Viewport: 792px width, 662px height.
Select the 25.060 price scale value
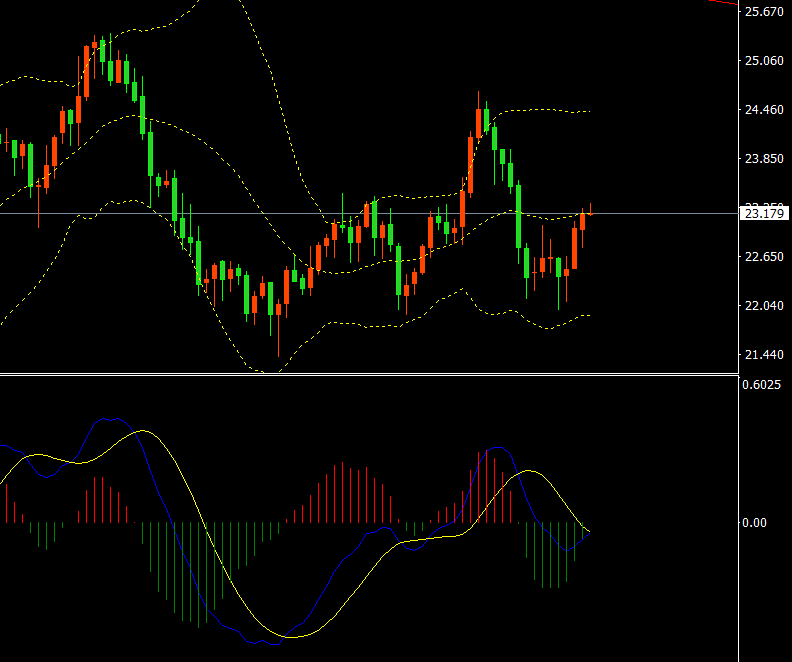pyautogui.click(x=764, y=61)
